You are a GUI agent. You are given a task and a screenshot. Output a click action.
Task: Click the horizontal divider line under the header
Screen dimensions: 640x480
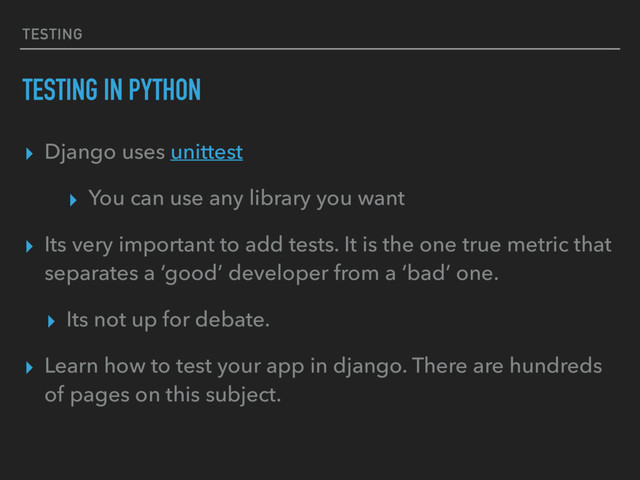point(320,48)
